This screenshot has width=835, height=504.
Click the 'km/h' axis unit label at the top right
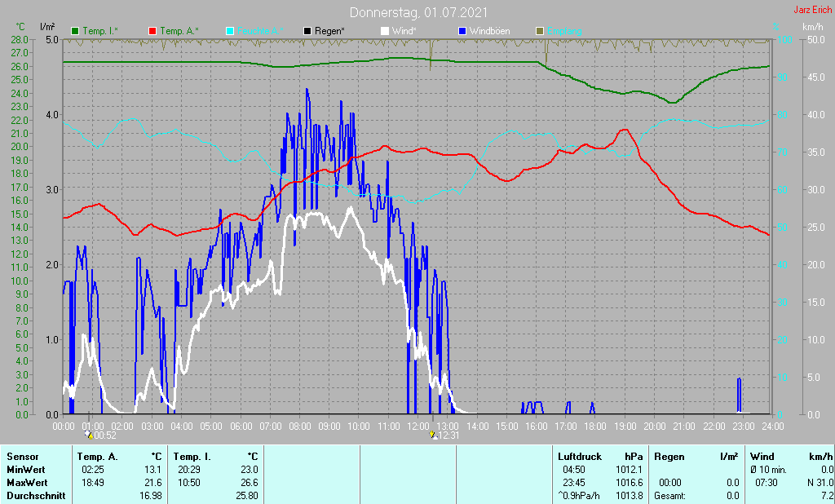813,27
